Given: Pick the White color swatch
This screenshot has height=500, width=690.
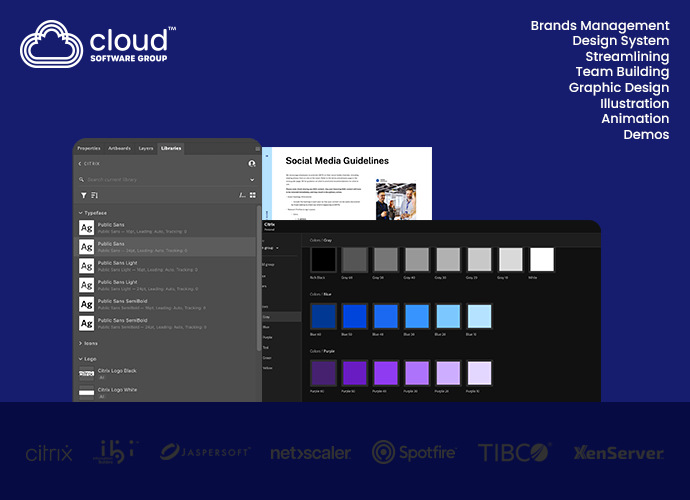Looking at the screenshot, I should click(x=542, y=260).
